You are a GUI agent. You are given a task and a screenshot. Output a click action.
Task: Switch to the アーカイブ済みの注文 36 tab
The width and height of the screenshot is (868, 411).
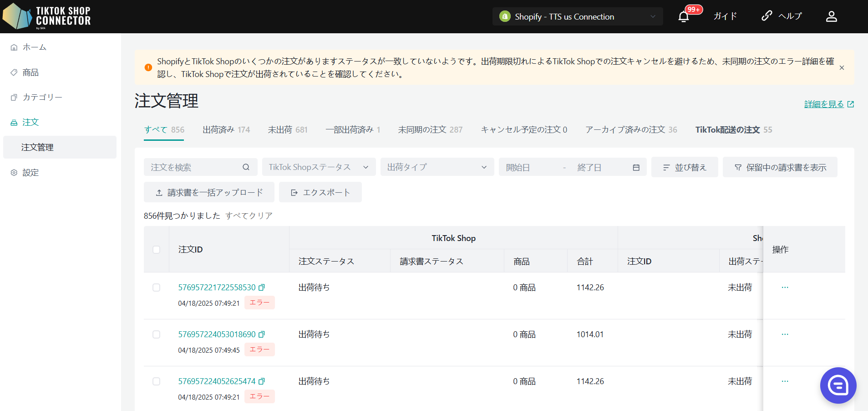click(x=631, y=130)
